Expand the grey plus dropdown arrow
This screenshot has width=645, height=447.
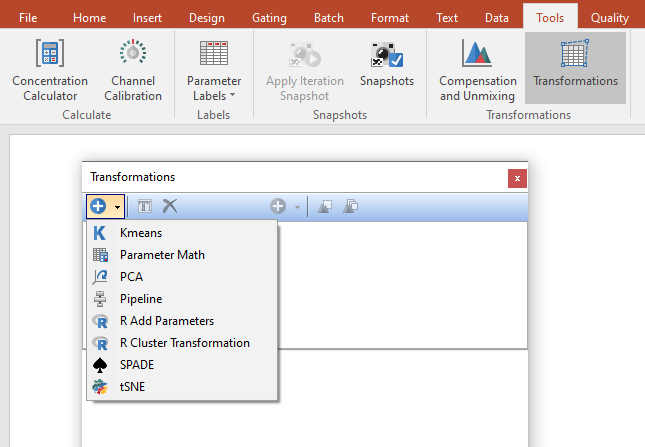click(x=297, y=207)
